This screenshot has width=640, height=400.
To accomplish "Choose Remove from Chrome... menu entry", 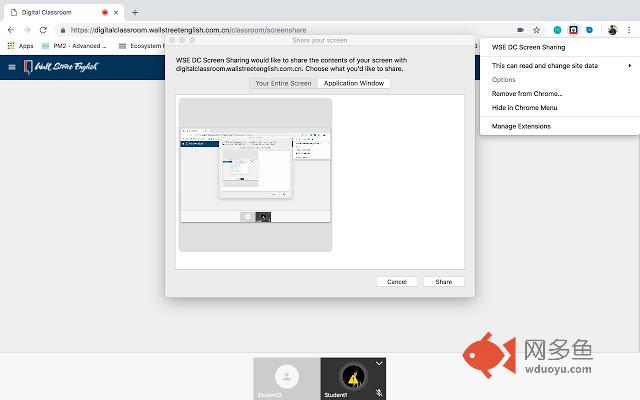I will (527, 93).
